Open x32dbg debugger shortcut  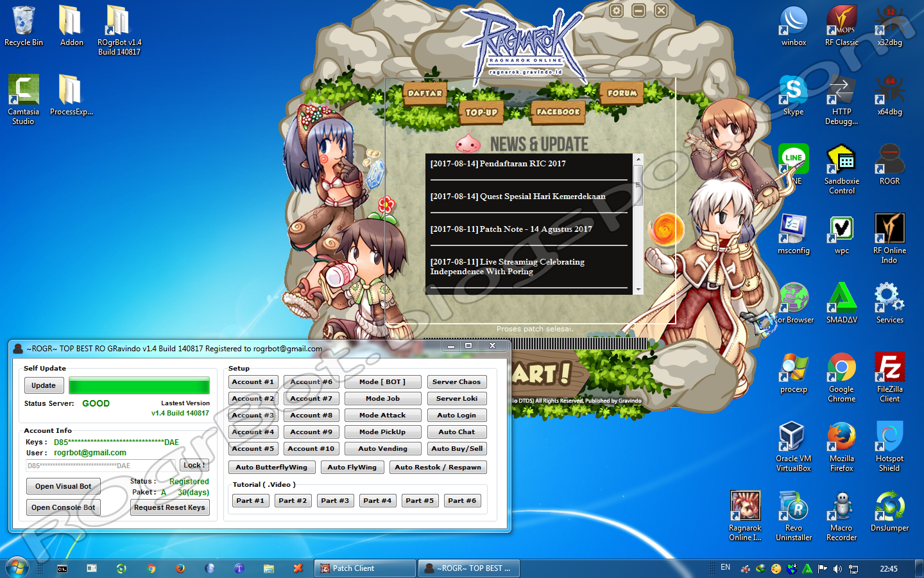(x=890, y=26)
